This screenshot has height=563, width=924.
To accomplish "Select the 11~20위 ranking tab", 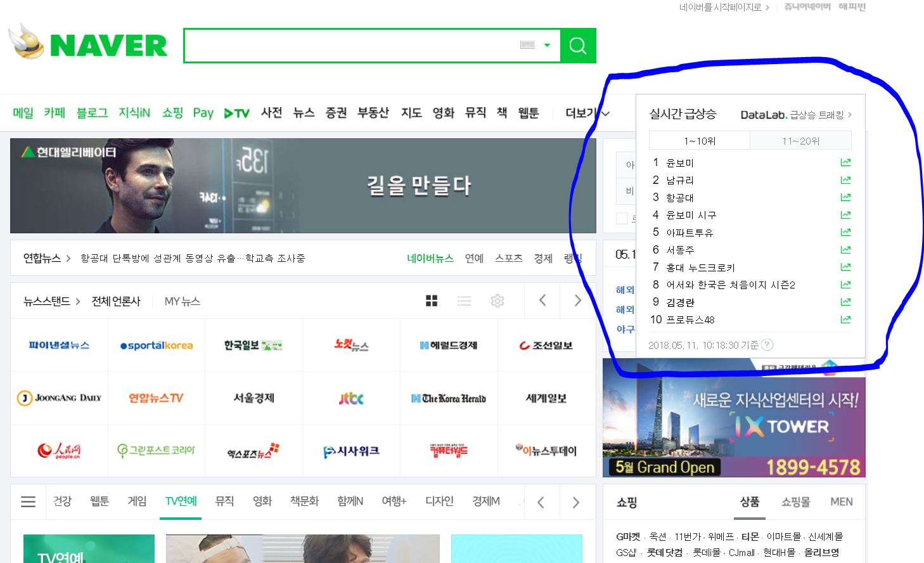I will (x=801, y=141).
